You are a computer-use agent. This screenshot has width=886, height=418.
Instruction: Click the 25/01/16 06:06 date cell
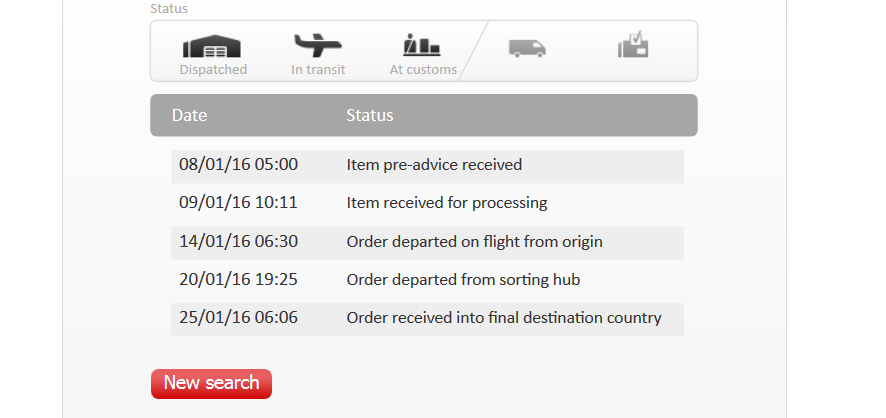[x=238, y=318]
